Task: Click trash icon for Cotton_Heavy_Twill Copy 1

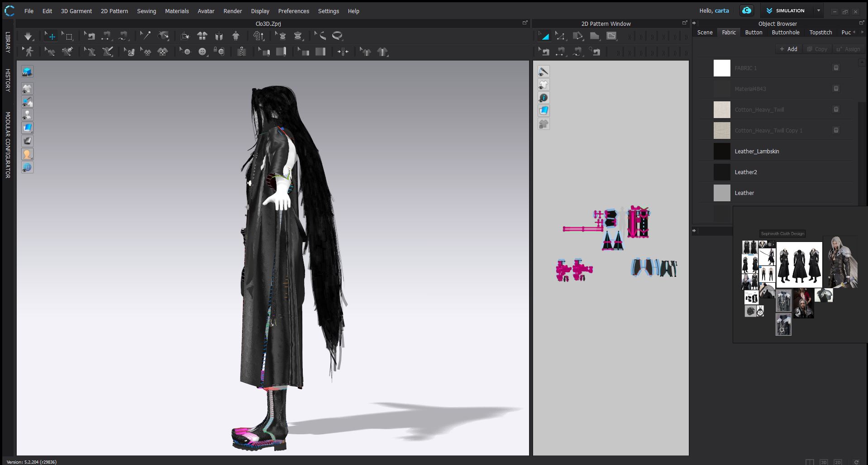Action: 836,130
